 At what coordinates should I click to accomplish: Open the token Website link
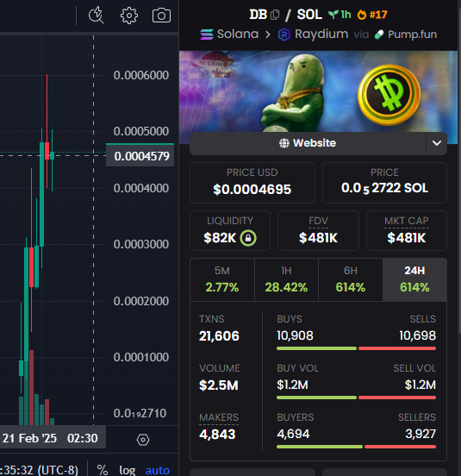[x=308, y=143]
